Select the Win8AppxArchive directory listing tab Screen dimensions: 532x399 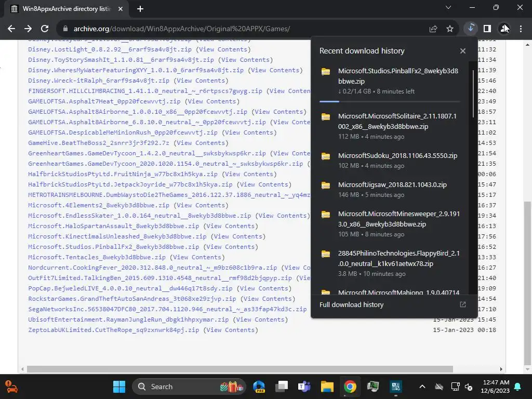(x=66, y=9)
